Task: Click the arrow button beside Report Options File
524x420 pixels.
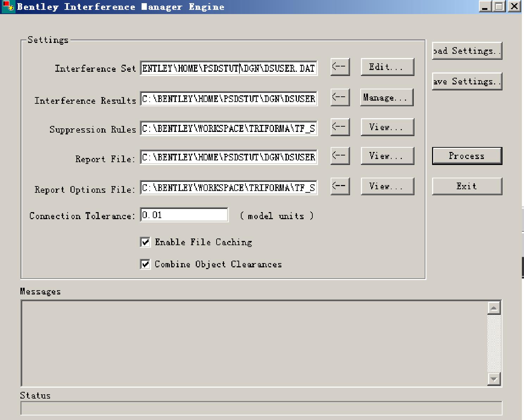Action: [340, 186]
